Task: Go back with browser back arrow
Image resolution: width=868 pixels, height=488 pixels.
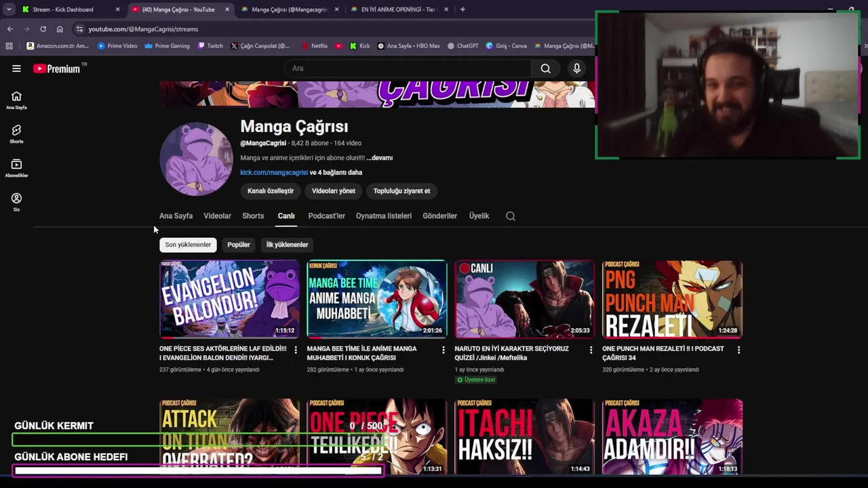Action: click(10, 29)
